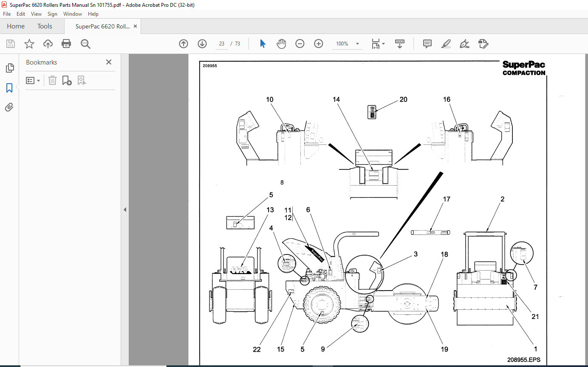Open the Edit menu
Image resolution: width=588 pixels, height=367 pixels.
tap(21, 14)
